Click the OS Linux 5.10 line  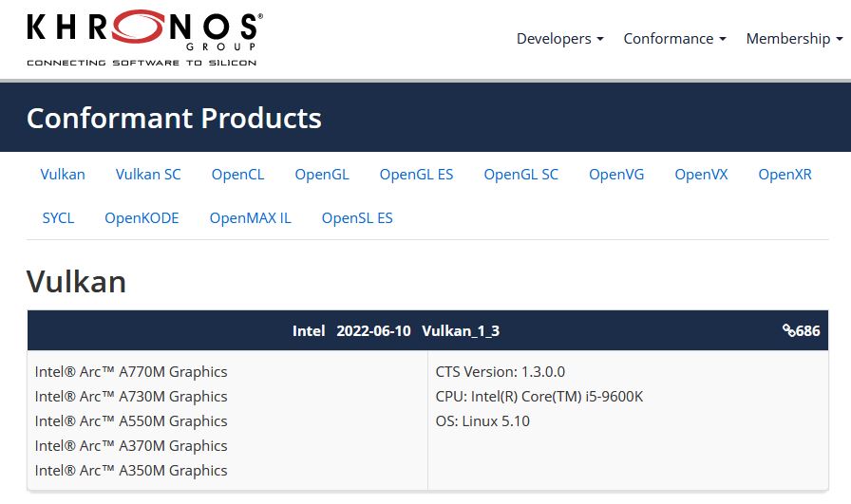[482, 421]
